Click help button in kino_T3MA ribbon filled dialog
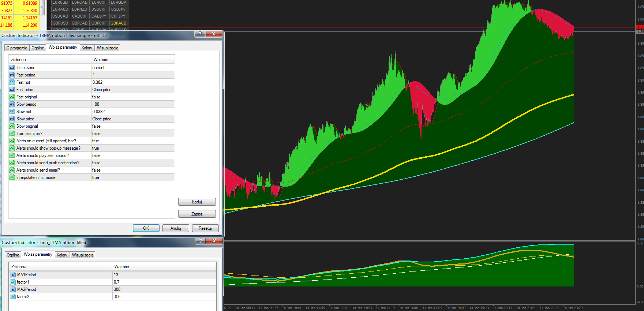Viewport: 644px width, 311px height. pyautogui.click(x=200, y=241)
